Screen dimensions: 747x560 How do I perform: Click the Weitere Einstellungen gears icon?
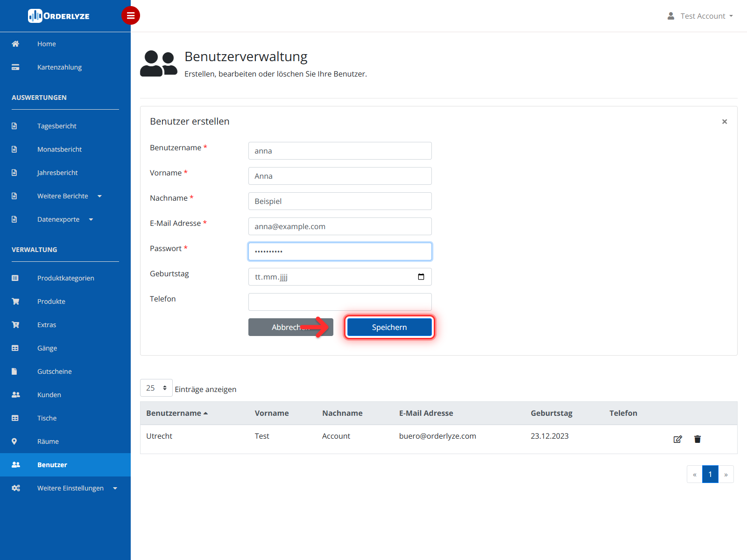coord(16,488)
